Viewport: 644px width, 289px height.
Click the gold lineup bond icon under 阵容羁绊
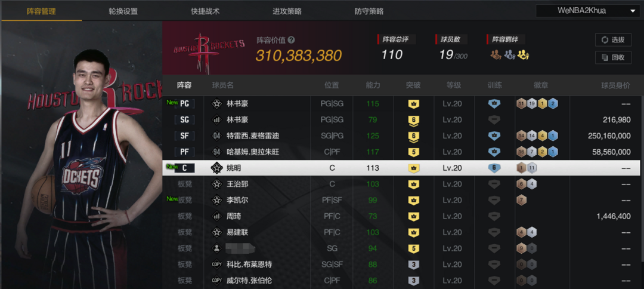click(x=523, y=54)
